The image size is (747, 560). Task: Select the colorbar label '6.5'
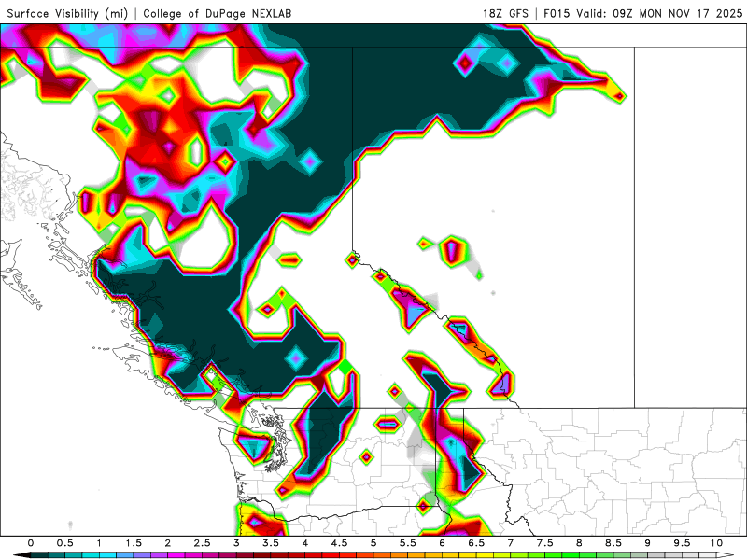476,543
